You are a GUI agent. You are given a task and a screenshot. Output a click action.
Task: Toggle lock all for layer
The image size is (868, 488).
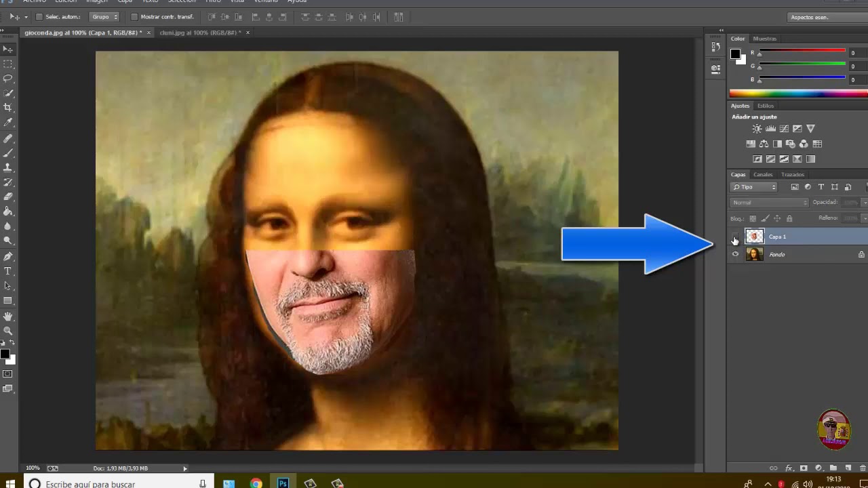click(x=789, y=219)
